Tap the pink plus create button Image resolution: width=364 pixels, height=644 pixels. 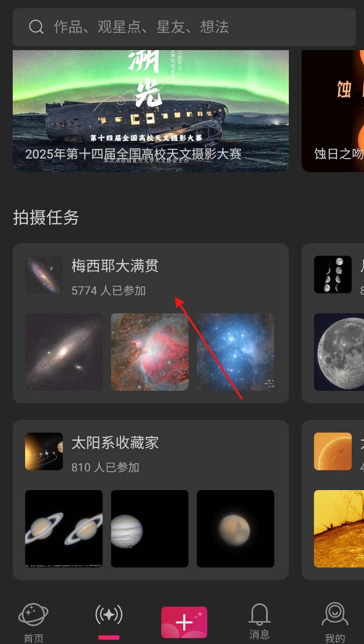pyautogui.click(x=184, y=622)
